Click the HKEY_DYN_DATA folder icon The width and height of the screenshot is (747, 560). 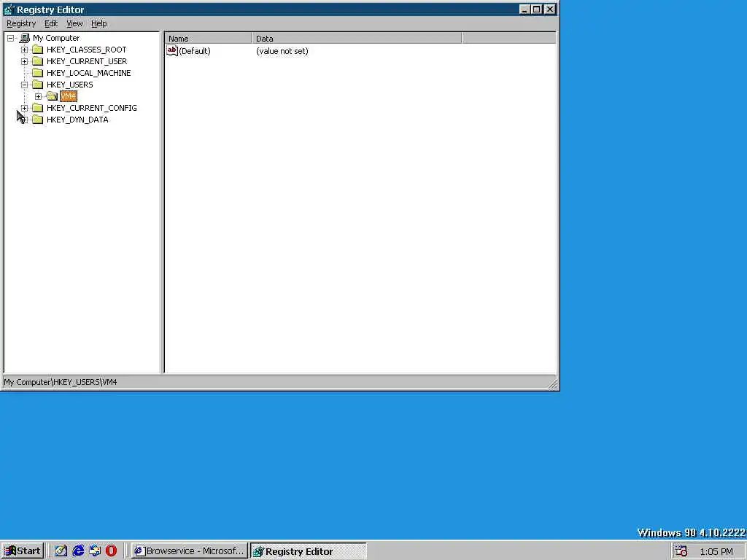pyautogui.click(x=38, y=120)
